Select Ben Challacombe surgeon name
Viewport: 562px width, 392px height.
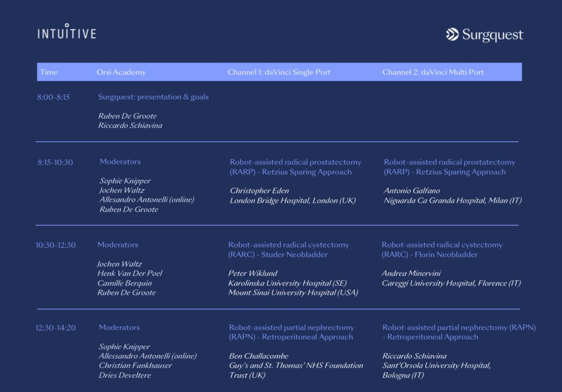click(259, 356)
